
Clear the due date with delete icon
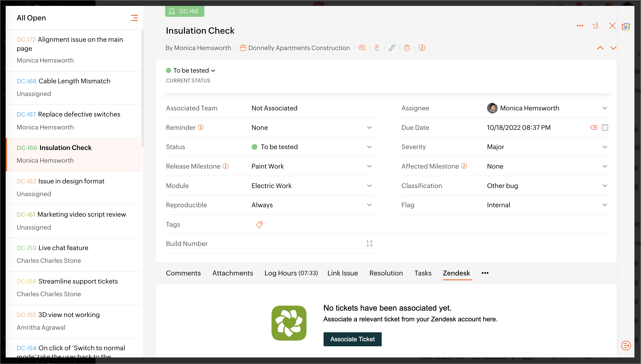(x=594, y=127)
